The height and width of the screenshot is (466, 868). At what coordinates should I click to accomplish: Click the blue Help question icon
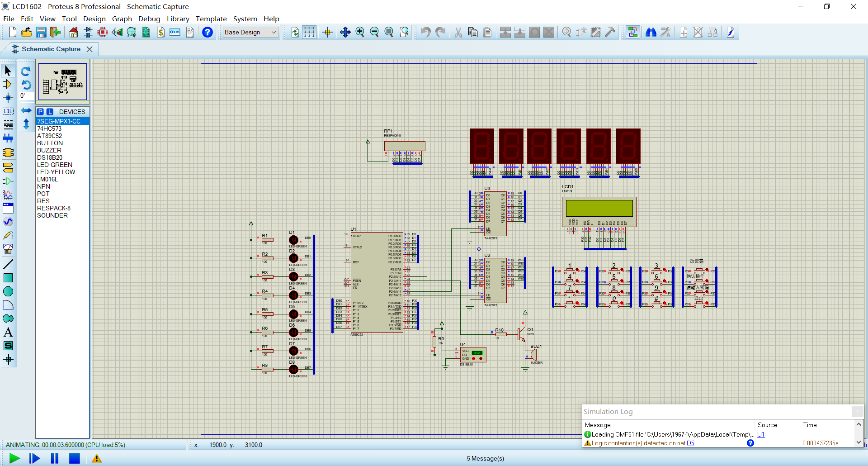(x=208, y=32)
